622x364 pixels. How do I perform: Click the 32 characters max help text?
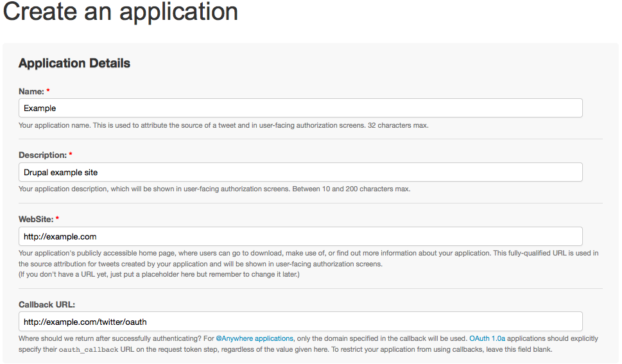[x=398, y=125]
